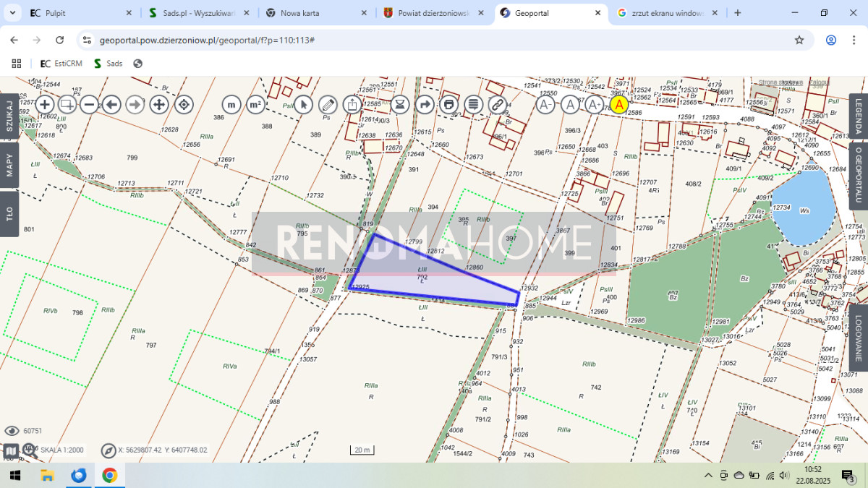
Task: Click the chain link share icon
Action: pos(497,105)
